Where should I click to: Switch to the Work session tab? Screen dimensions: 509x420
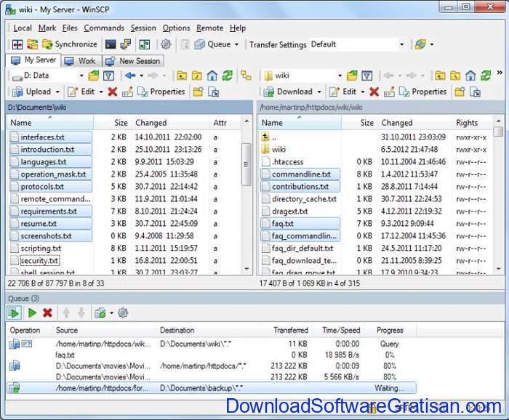coord(80,61)
